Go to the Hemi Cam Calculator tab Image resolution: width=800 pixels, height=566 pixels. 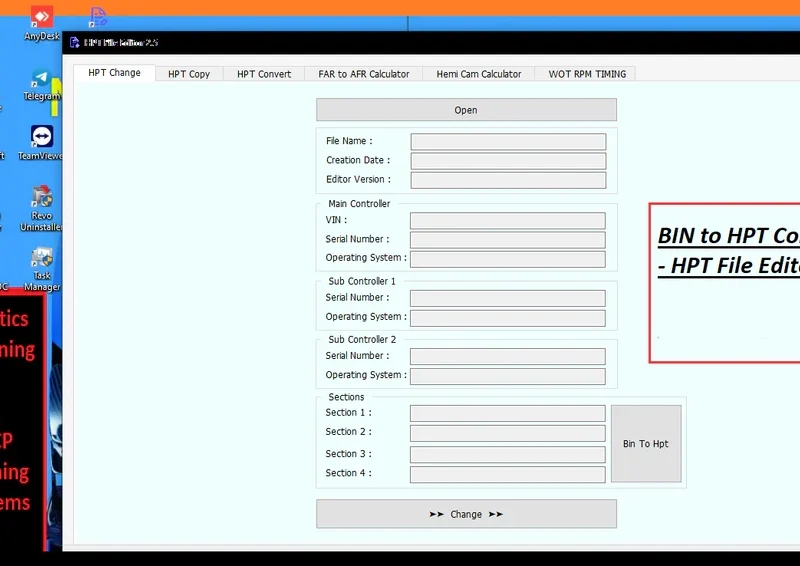(x=479, y=74)
